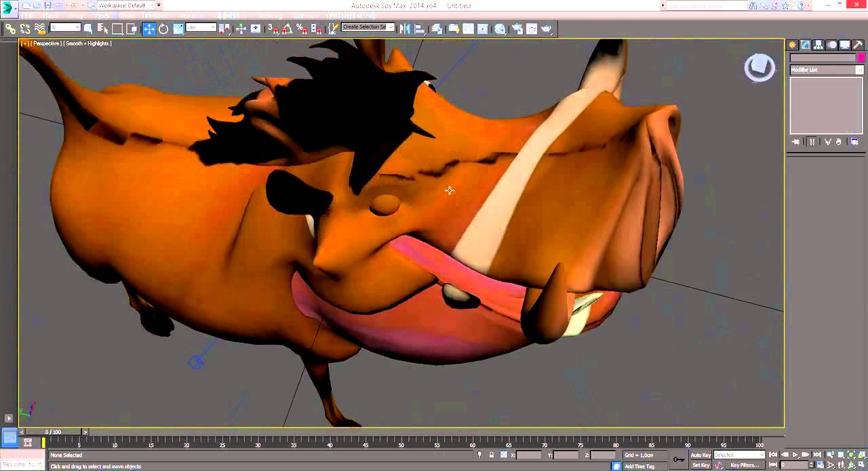Screen dimensions: 868x471
Task: Open the Smooth + Highlights shading menu
Action: coord(88,43)
